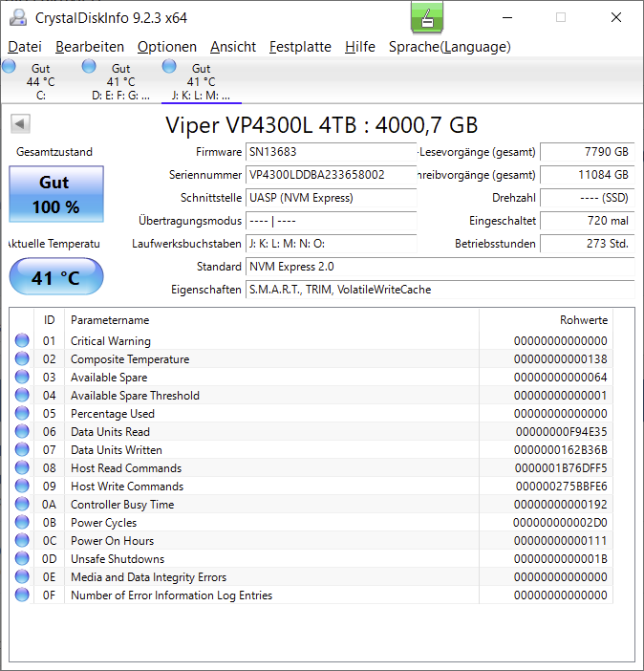Image resolution: width=644 pixels, height=671 pixels.
Task: Click the Eingeschaltet value 720 mal
Action: [587, 221]
